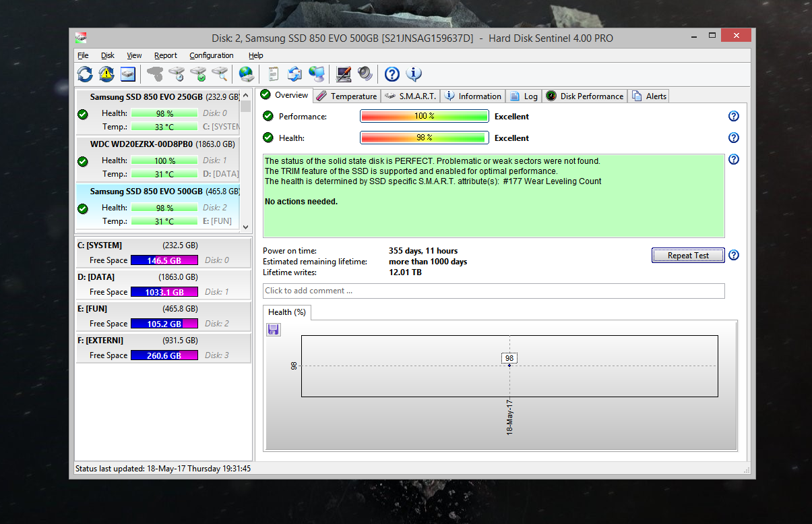Select the F: [EXTERNI] partition
Viewport: 812px width, 524px height.
coord(163,348)
